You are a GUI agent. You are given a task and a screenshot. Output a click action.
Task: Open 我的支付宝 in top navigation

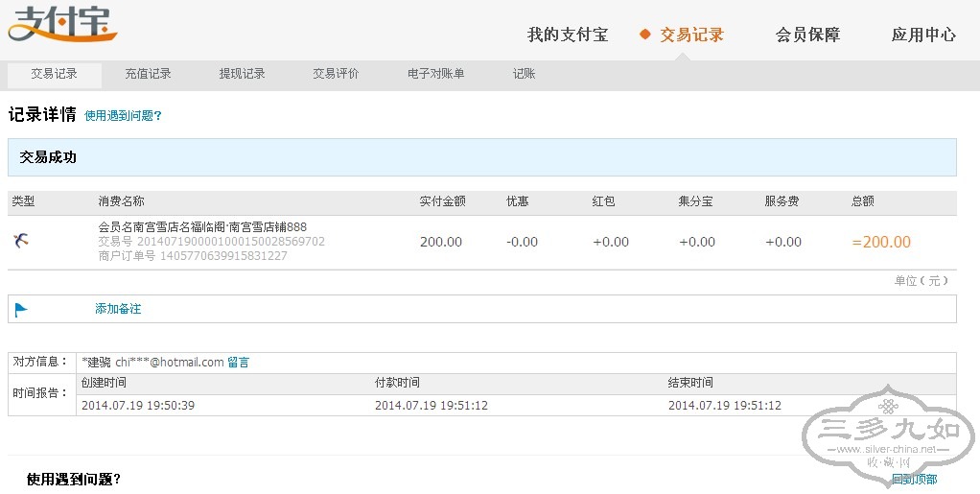coord(567,35)
